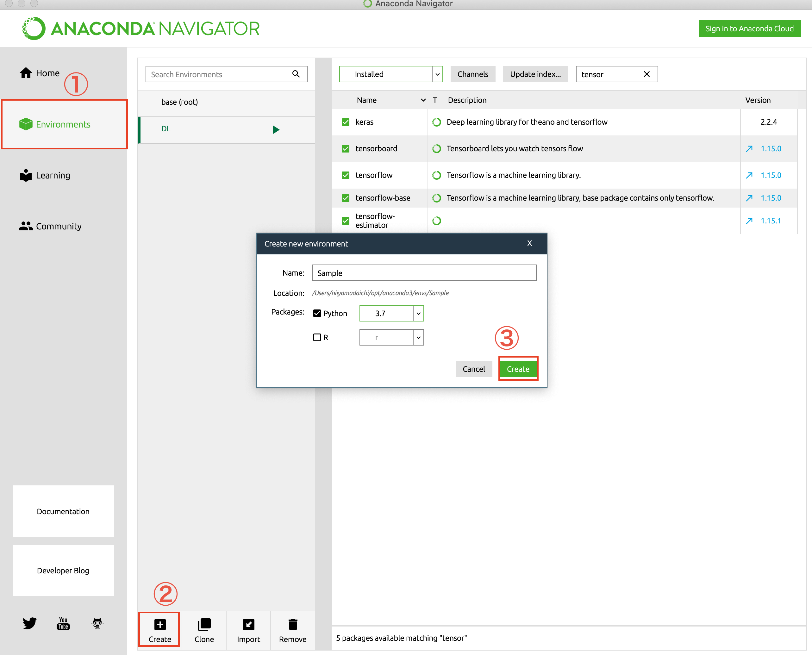Screen dimensions: 812x655
Task: Go to the Learning section
Action: click(x=53, y=175)
